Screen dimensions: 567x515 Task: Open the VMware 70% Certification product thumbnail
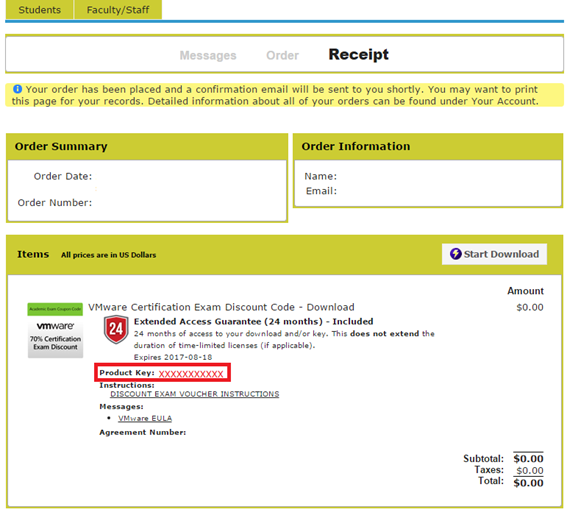[x=55, y=337]
